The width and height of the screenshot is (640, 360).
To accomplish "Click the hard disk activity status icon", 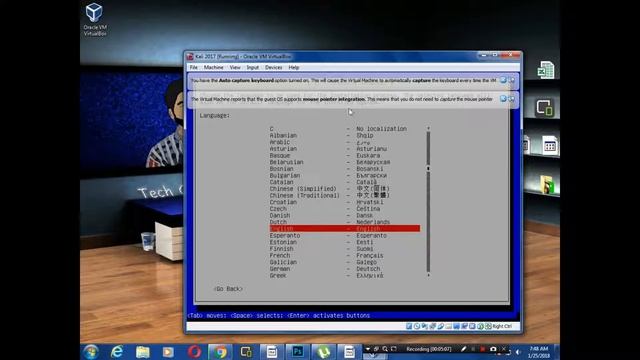I will [x=409, y=326].
